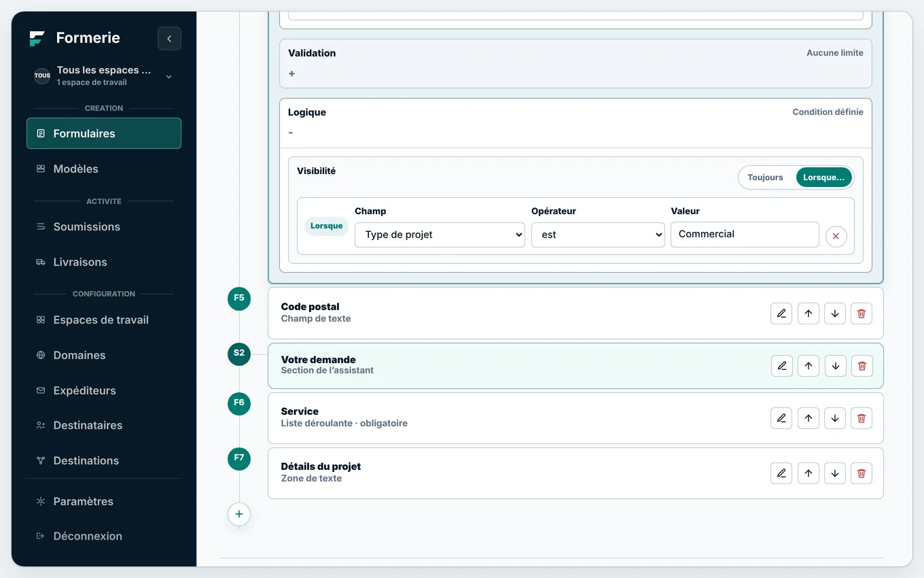Move Service field up
This screenshot has width=924, height=578.
(x=808, y=418)
